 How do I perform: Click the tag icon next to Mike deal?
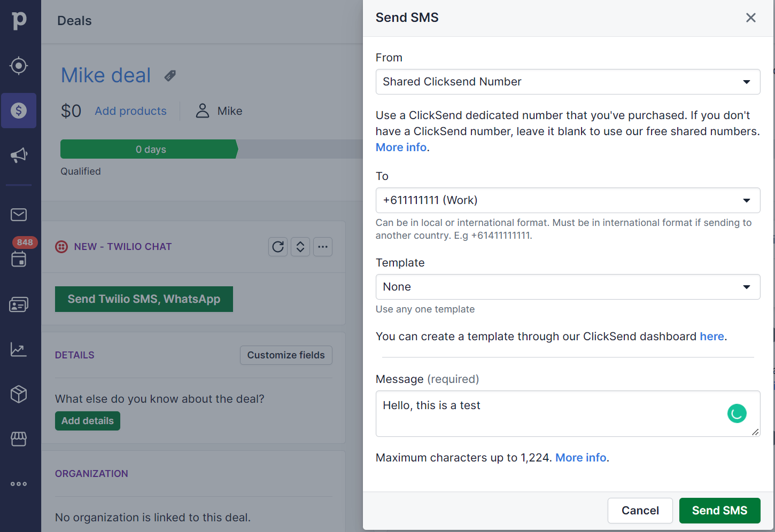pos(170,76)
